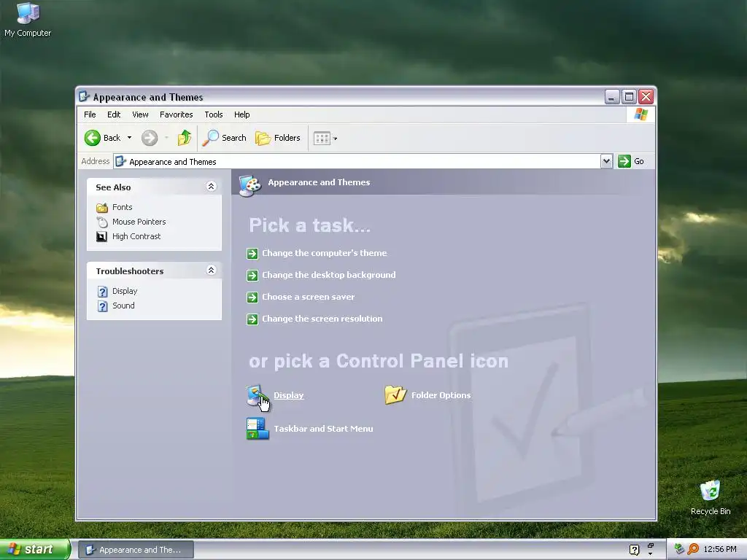Click the Taskbar and Start Menu link

pyautogui.click(x=323, y=429)
